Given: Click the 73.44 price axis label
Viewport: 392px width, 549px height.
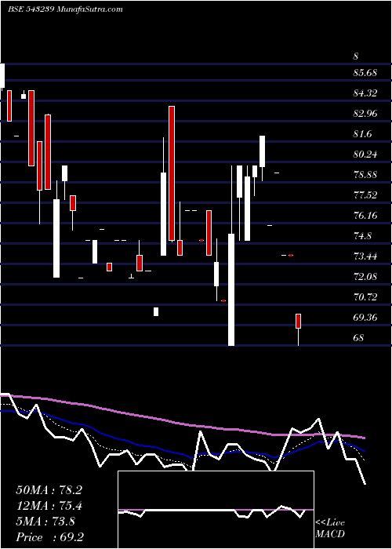Looking at the screenshot, I should click(365, 256).
